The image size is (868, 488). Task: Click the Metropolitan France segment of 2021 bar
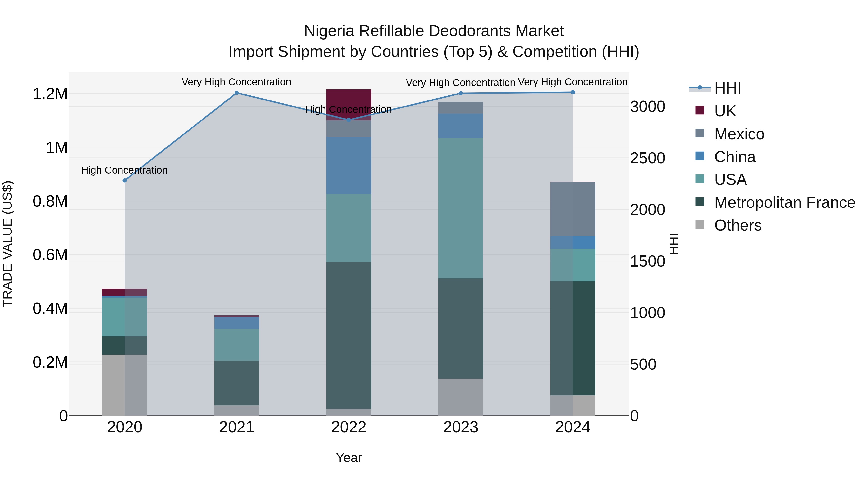[x=237, y=383]
